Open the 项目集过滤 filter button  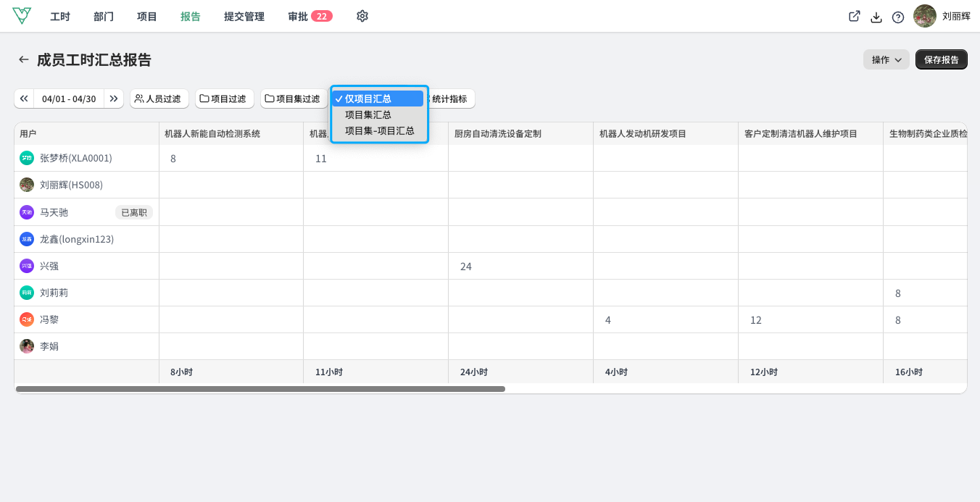pos(294,99)
